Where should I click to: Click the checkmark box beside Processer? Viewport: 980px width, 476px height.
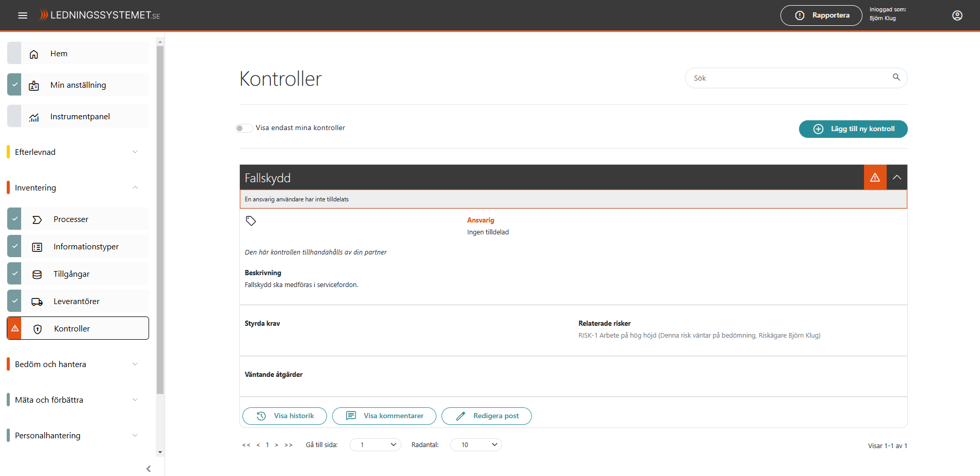coord(14,219)
